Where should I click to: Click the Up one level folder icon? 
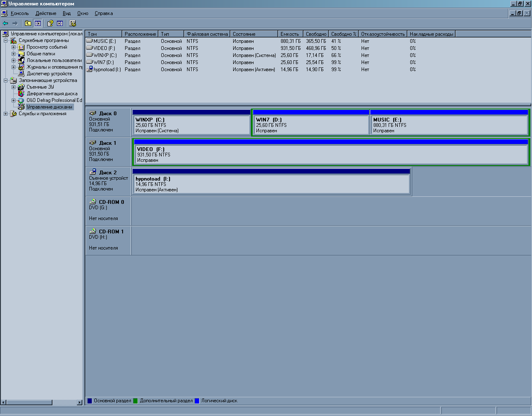point(28,23)
